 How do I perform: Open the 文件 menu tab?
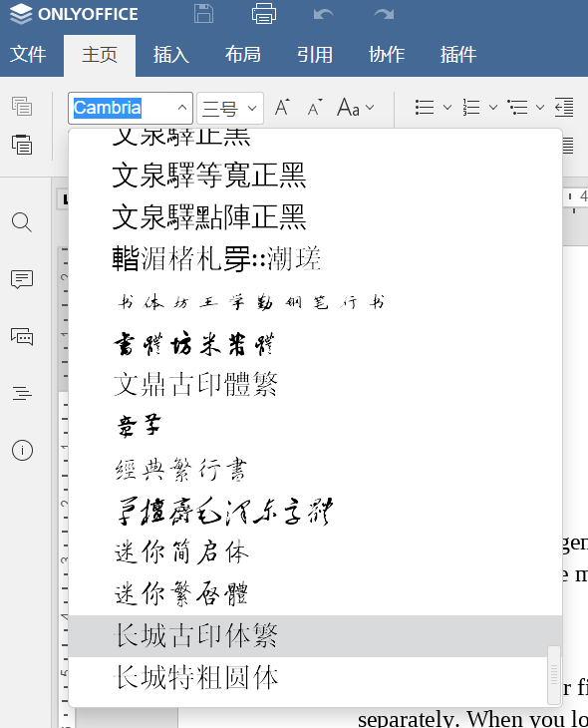tap(28, 55)
